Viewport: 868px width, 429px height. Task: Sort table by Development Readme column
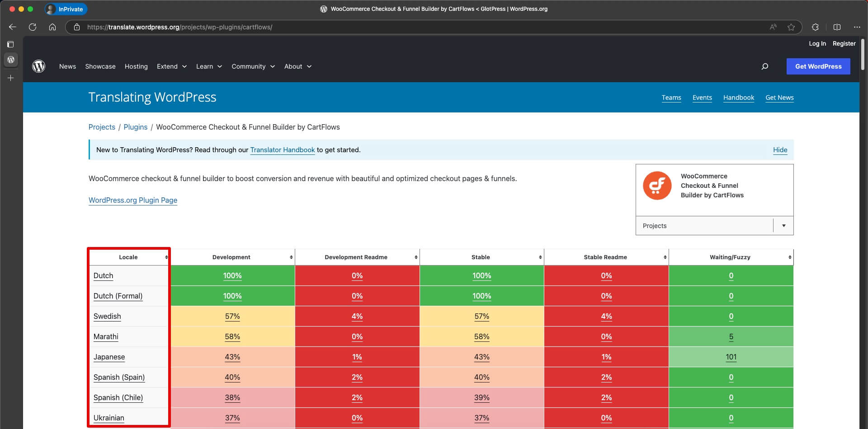point(356,257)
